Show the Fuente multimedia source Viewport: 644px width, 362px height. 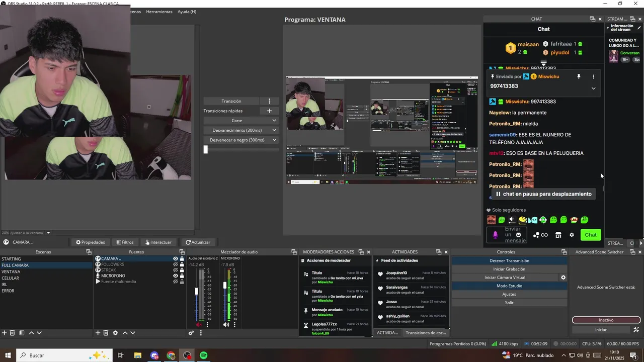[x=176, y=282]
